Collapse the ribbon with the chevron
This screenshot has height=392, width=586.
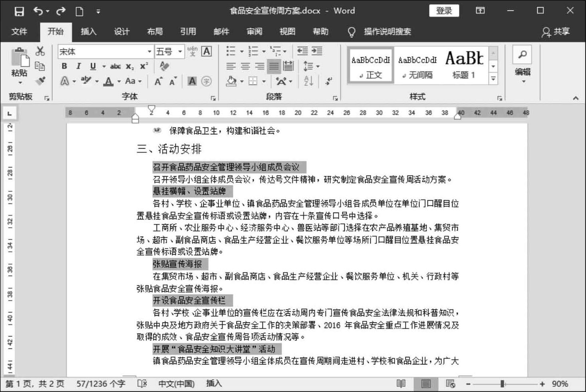[576, 98]
